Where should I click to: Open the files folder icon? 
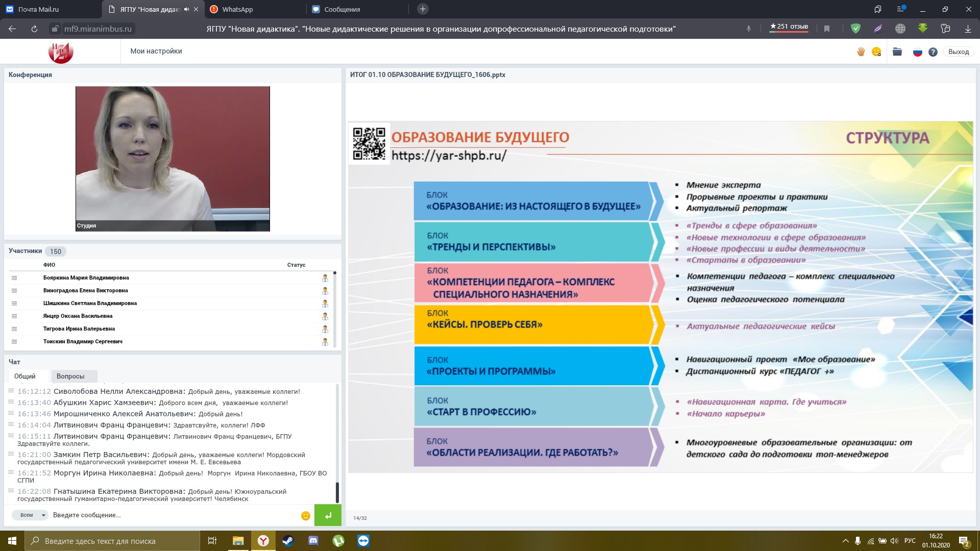[x=897, y=52]
